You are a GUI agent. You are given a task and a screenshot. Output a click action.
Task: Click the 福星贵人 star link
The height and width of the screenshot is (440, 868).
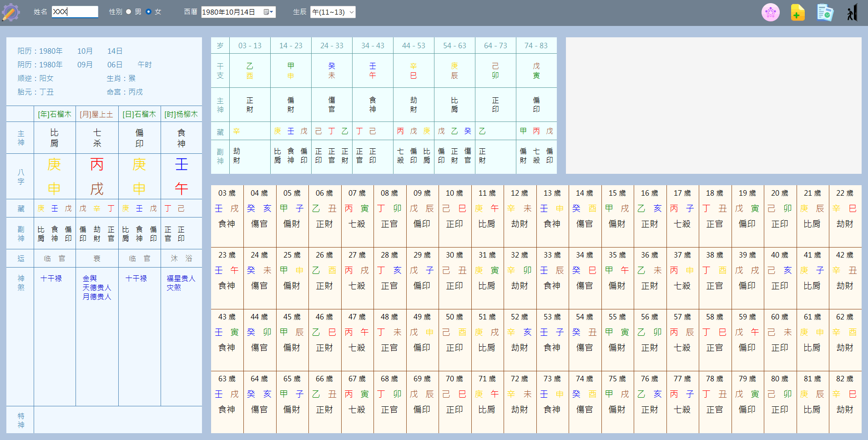(181, 278)
